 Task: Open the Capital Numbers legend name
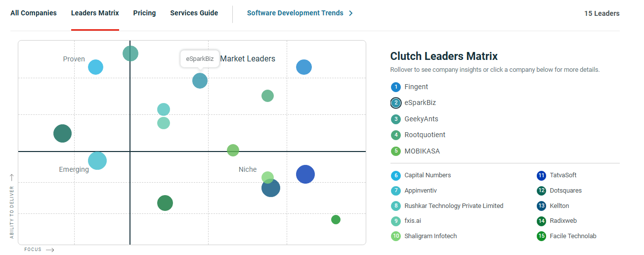coord(428,175)
